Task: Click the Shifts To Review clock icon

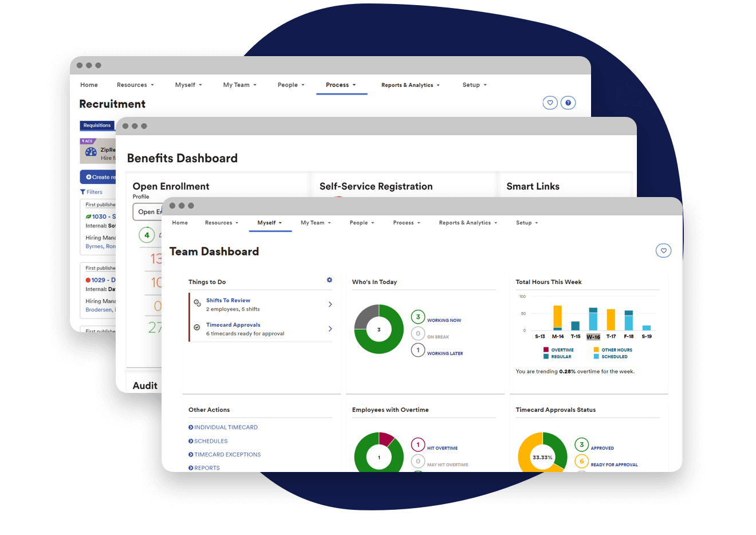Action: [x=197, y=302]
